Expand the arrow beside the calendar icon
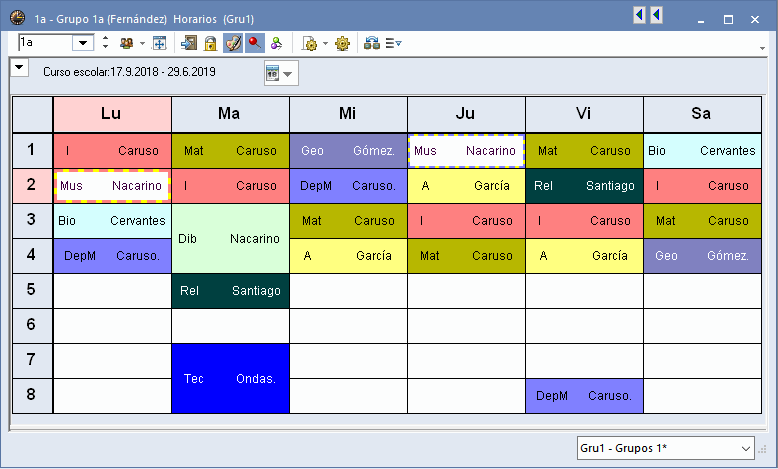The image size is (778, 469). [x=288, y=74]
